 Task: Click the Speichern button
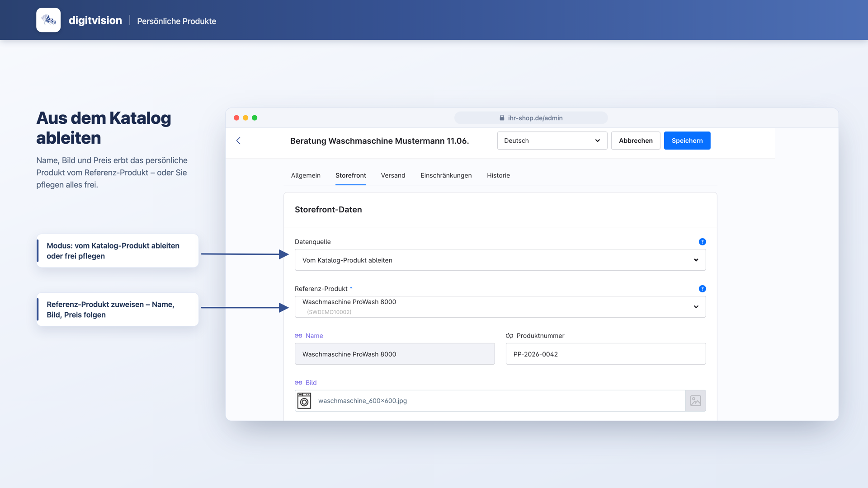(x=687, y=141)
